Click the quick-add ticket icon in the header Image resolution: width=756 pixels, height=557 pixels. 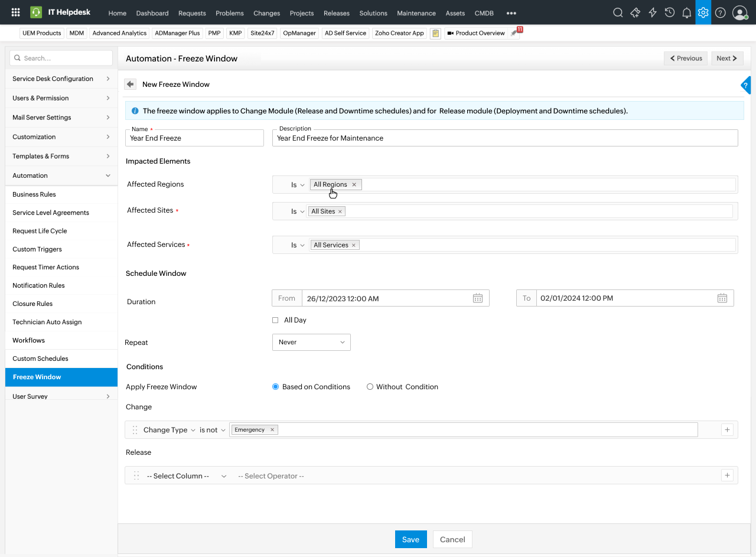tap(635, 12)
